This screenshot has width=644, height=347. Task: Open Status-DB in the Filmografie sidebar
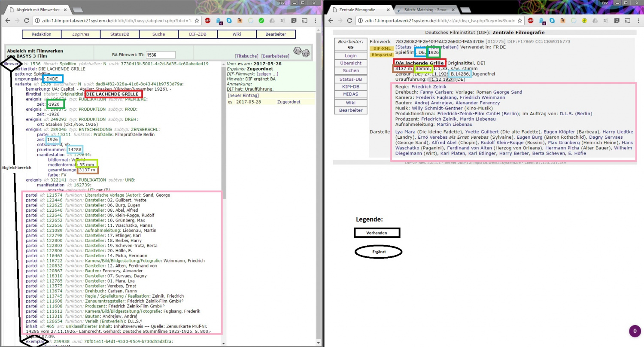[x=351, y=79]
